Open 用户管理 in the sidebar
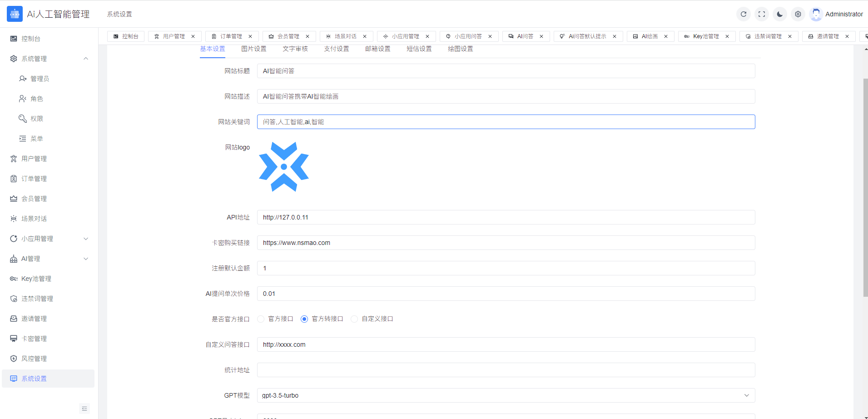The width and height of the screenshot is (868, 419). tap(49, 159)
